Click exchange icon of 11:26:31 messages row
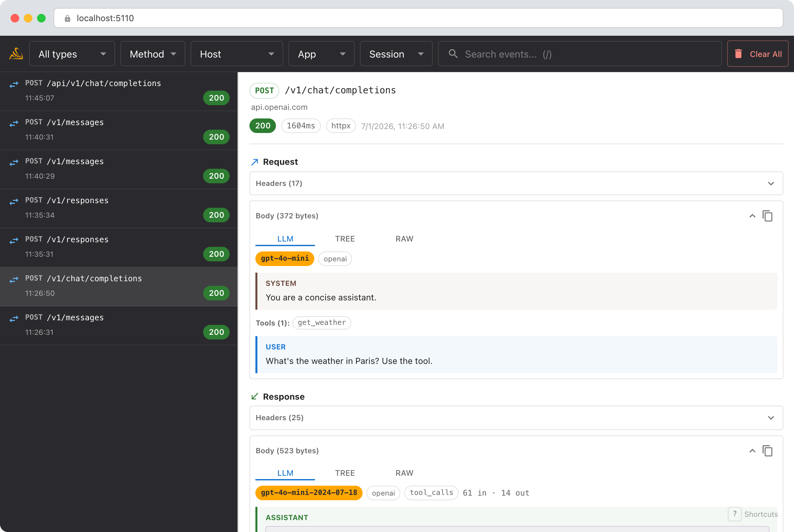Screen dimensions: 794x532 pos(14,319)
